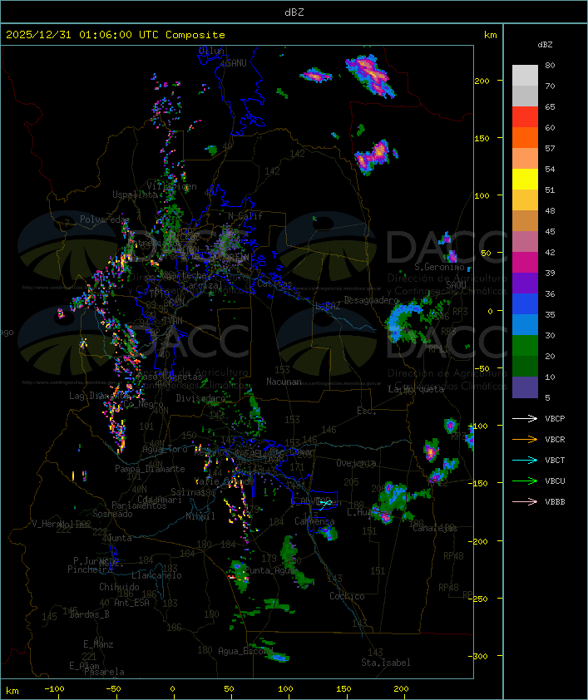Click the orange VBCR arrow icon

click(525, 439)
